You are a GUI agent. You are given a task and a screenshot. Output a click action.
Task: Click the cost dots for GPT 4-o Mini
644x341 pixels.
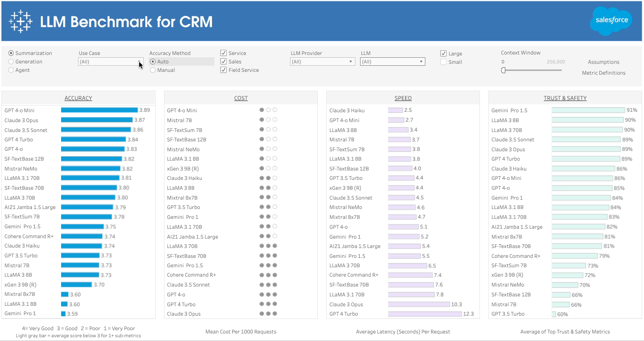click(268, 110)
